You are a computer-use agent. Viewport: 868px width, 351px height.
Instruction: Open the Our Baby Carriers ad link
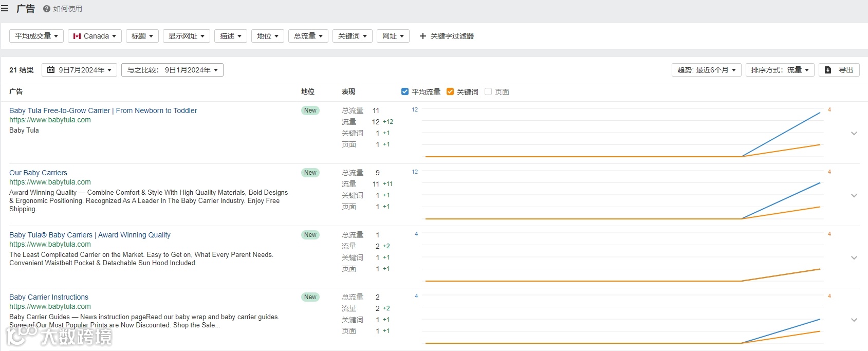[x=38, y=173]
